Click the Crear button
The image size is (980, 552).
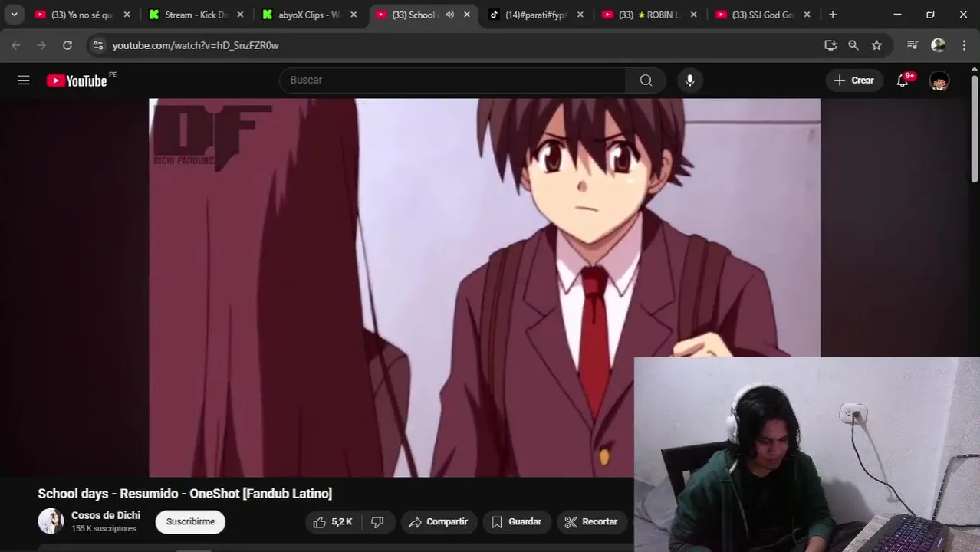(x=854, y=80)
